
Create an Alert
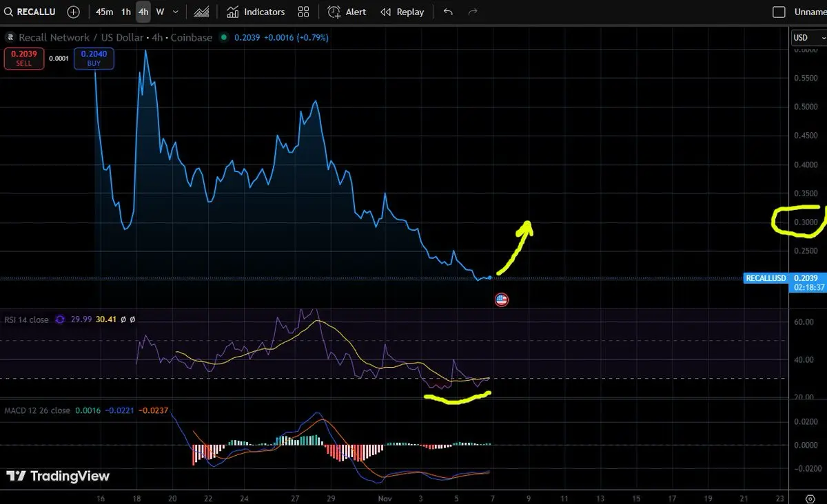tap(347, 12)
